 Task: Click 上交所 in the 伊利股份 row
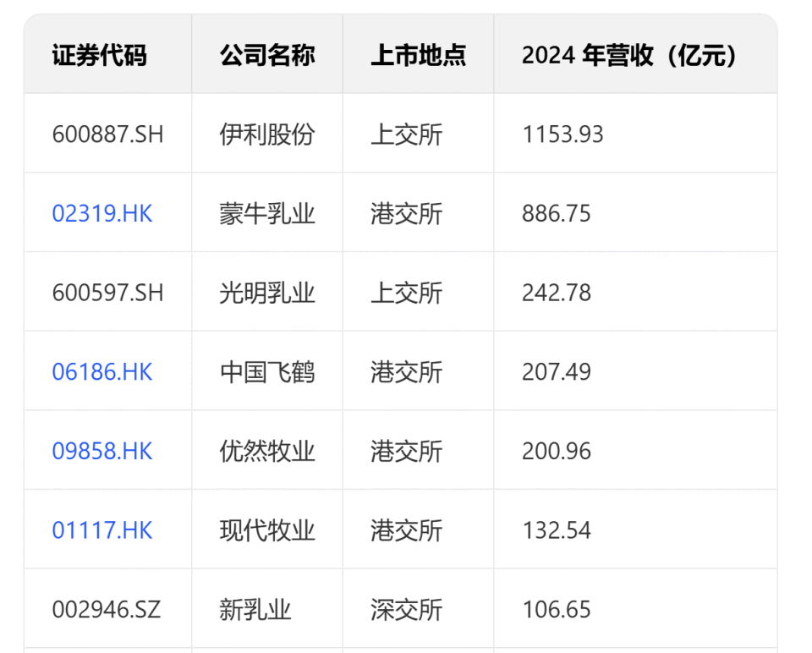pyautogui.click(x=407, y=134)
